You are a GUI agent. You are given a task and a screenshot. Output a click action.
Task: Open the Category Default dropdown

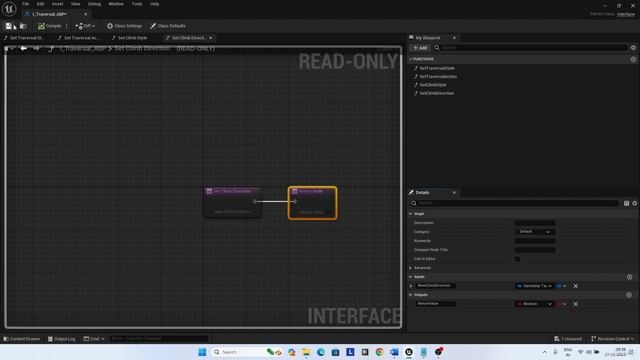click(535, 232)
